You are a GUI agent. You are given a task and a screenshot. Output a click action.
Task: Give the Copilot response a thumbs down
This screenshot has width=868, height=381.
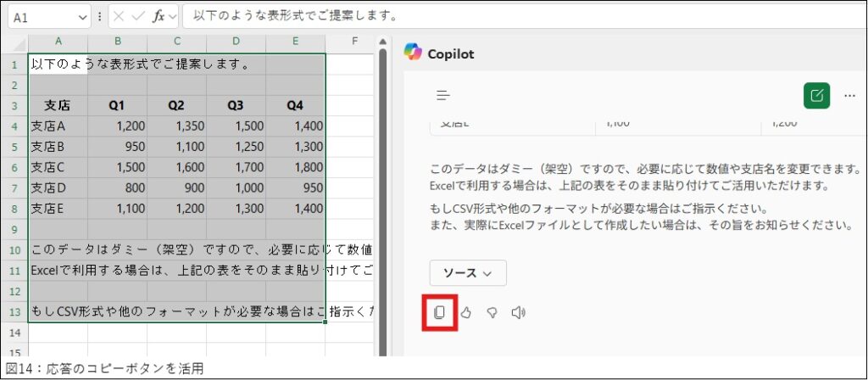tap(492, 312)
